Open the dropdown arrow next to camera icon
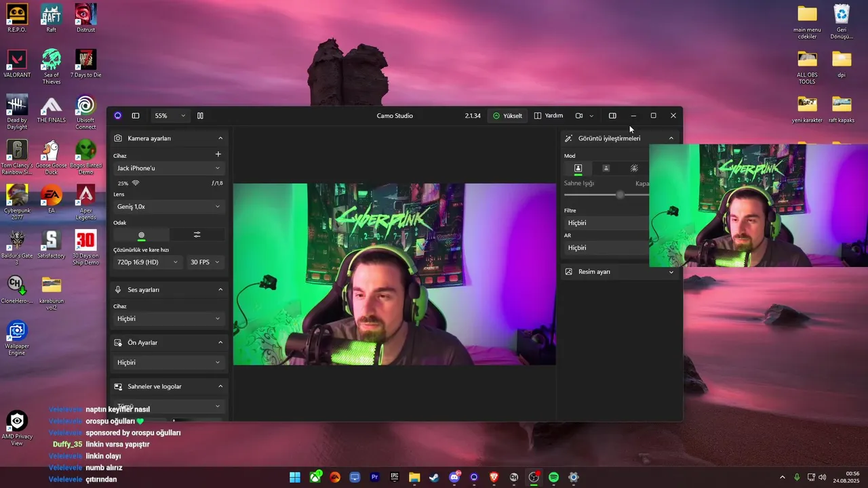Screen dimensions: 868x488 point(591,116)
